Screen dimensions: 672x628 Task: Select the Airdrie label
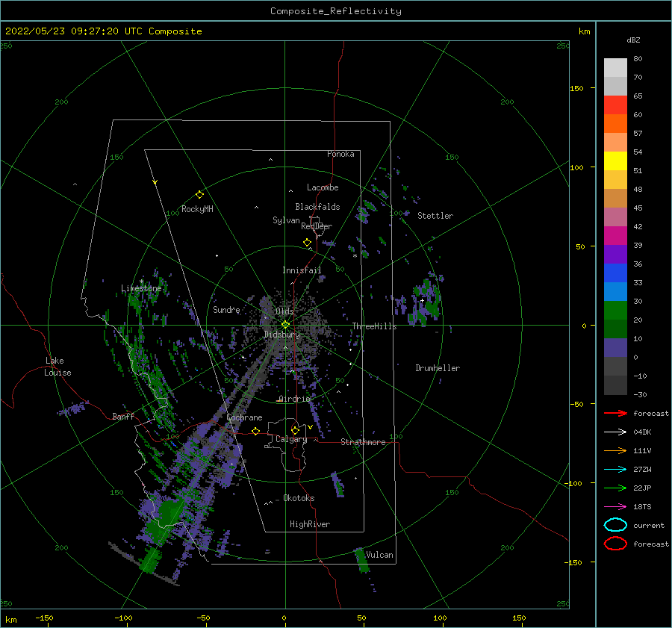[294, 399]
